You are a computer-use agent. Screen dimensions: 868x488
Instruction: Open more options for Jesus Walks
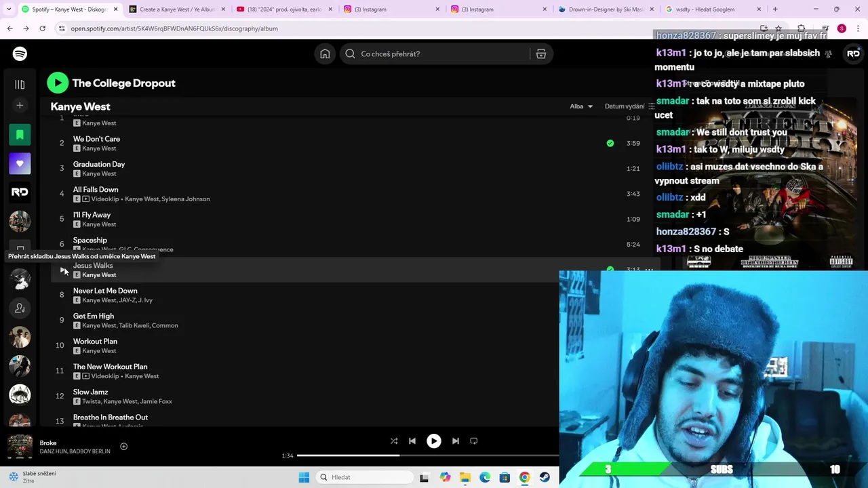[x=649, y=269]
